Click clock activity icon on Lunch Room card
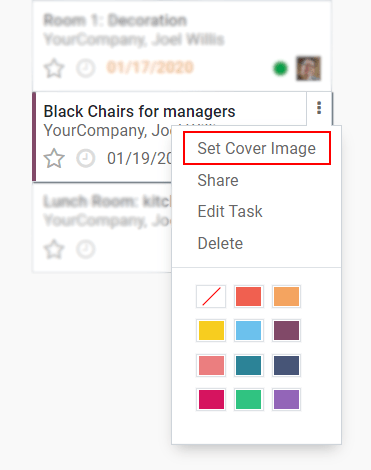This screenshot has height=470, width=371. (86, 249)
